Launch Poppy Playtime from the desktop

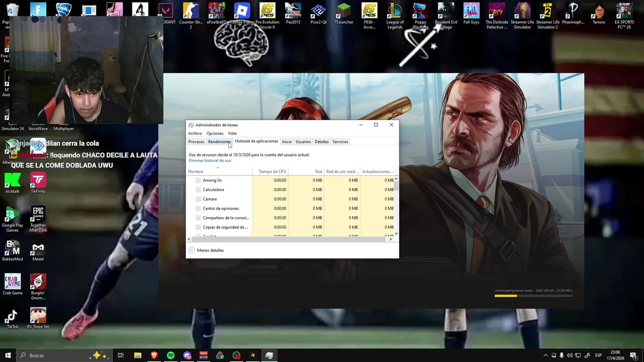(421, 16)
